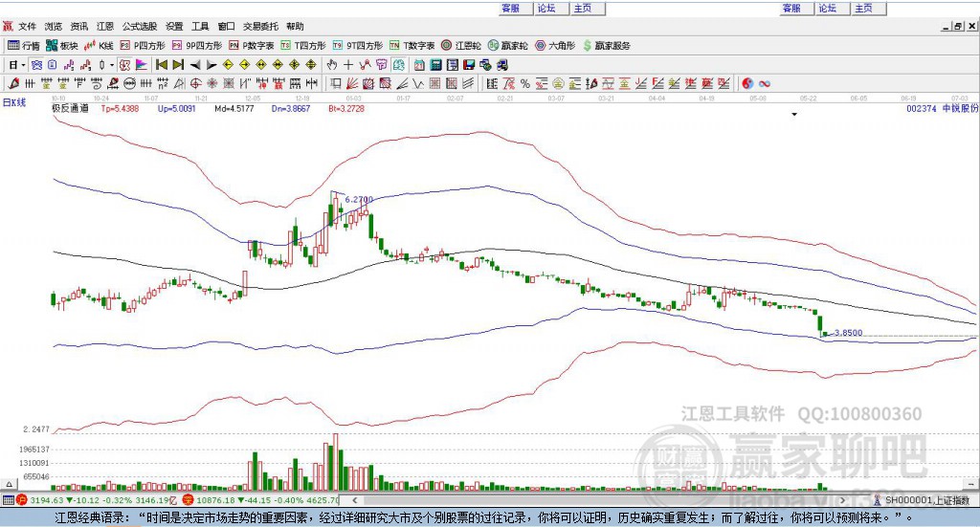The image size is (980, 527).
Task: Jump to last bar icon
Action: tap(178, 65)
